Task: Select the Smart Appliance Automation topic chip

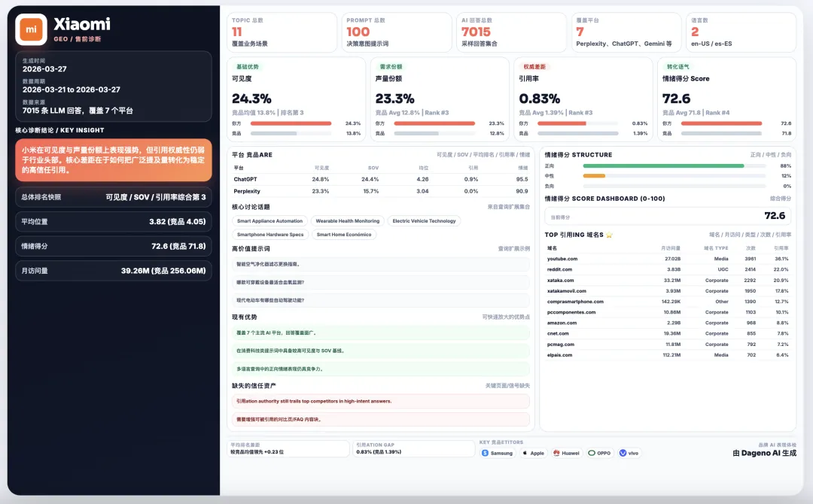Action: pyautogui.click(x=269, y=221)
